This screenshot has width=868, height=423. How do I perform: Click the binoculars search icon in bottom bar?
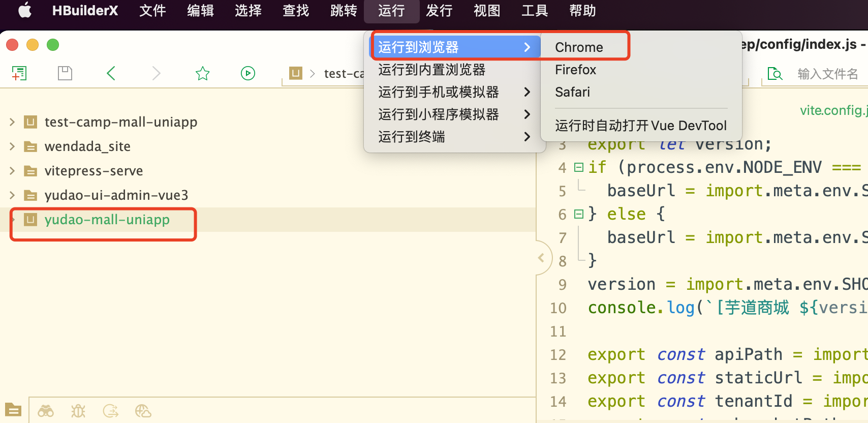click(x=46, y=411)
